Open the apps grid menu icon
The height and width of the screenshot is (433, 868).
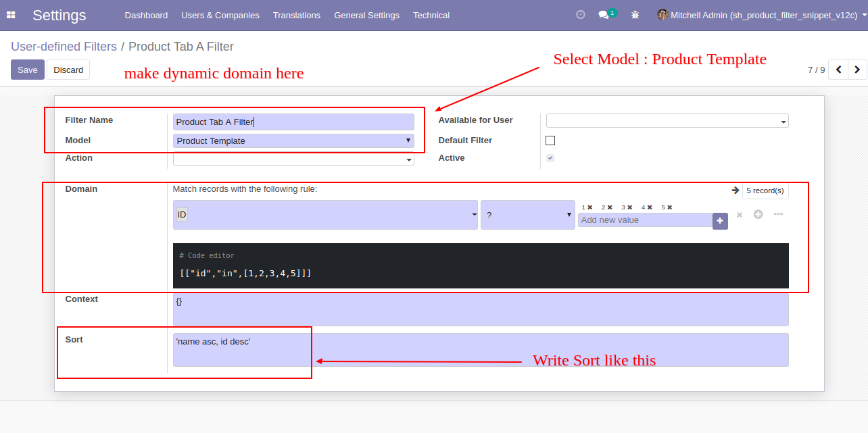pos(11,15)
